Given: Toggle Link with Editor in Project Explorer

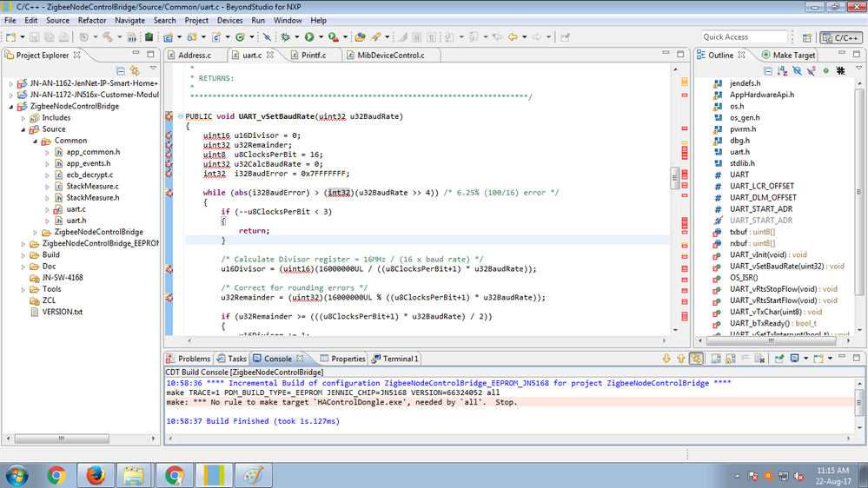Looking at the screenshot, I should click(135, 70).
